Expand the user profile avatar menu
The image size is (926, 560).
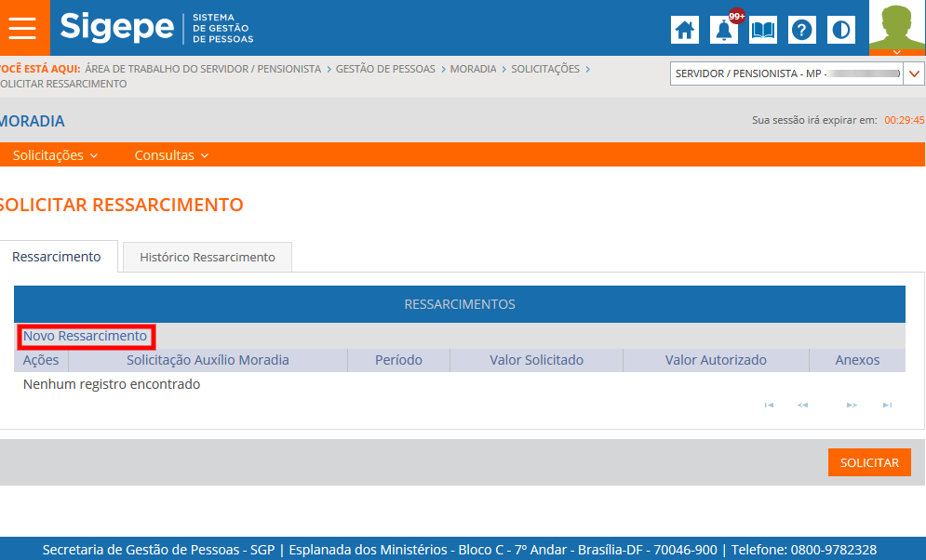point(896,29)
